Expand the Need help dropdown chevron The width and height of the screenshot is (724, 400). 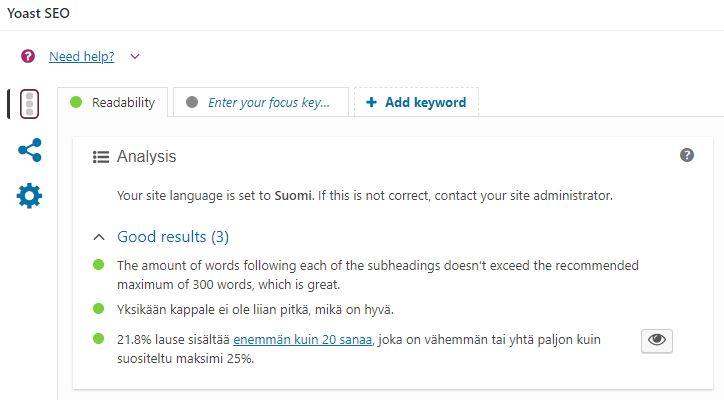coord(135,57)
